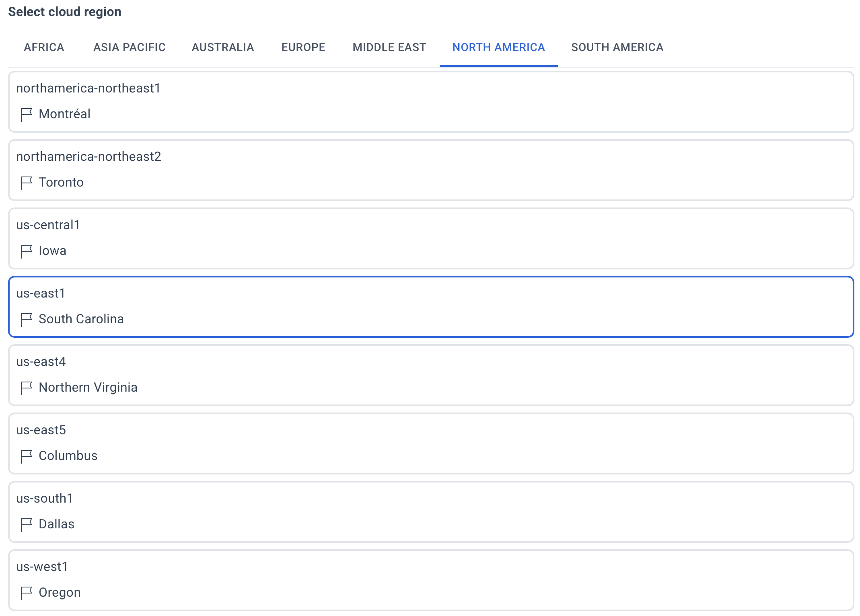Click the flag icon next to Iowa
This screenshot has width=860, height=616.
tap(26, 251)
